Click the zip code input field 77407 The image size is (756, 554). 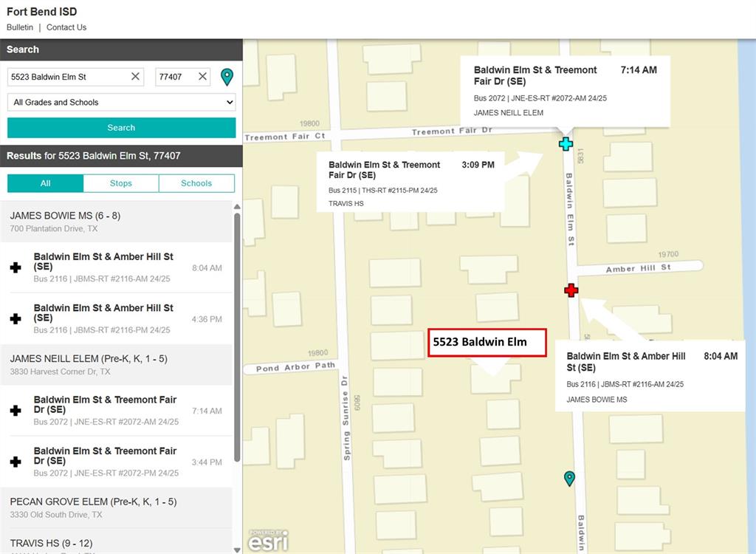pos(174,77)
